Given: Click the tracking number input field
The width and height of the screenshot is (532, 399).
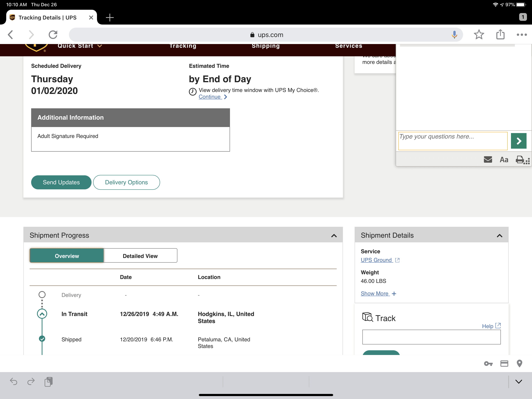Looking at the screenshot, I should coord(431,337).
